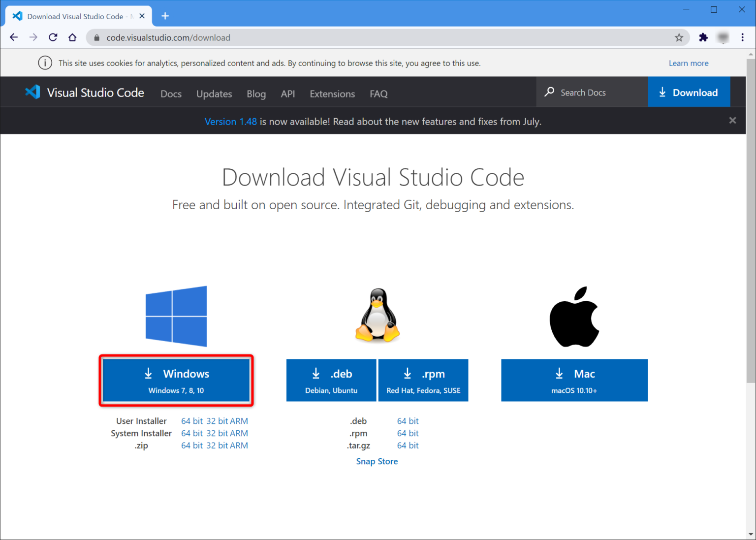The height and width of the screenshot is (540, 756).
Task: Download the Mac macOS 10.10+ build
Action: click(x=574, y=381)
